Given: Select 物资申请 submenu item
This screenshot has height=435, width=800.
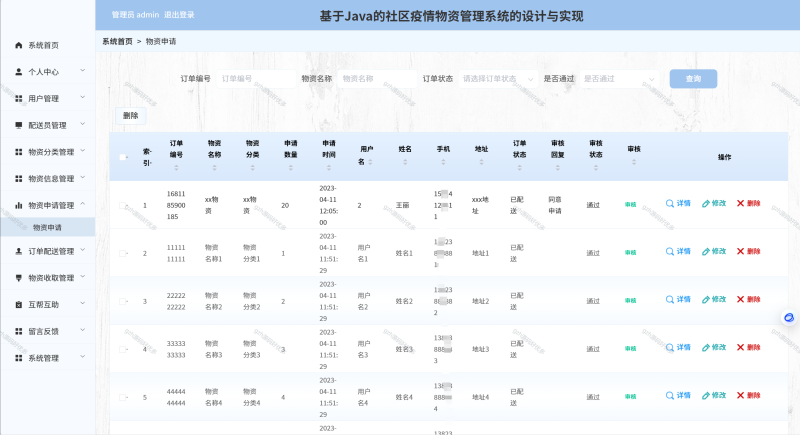Looking at the screenshot, I should [47, 227].
